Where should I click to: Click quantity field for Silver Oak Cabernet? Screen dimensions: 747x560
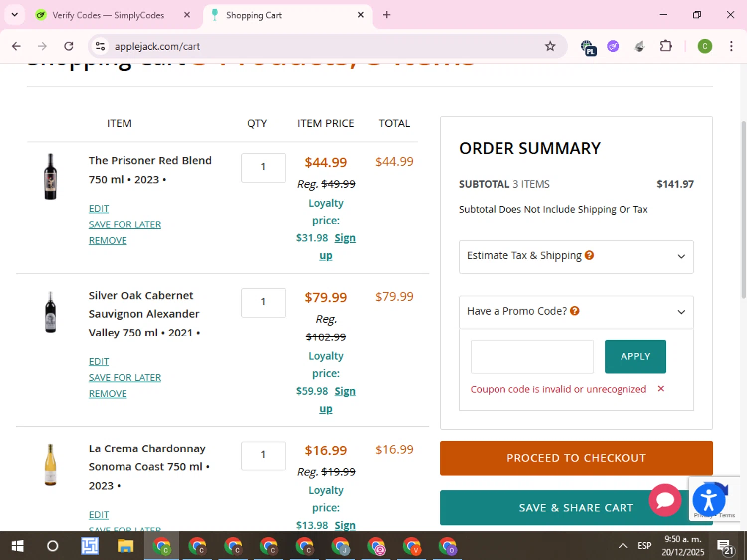263,303
